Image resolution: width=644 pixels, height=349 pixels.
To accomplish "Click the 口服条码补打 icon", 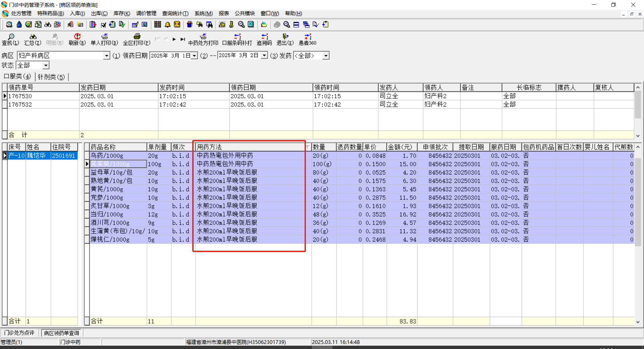I will click(237, 37).
